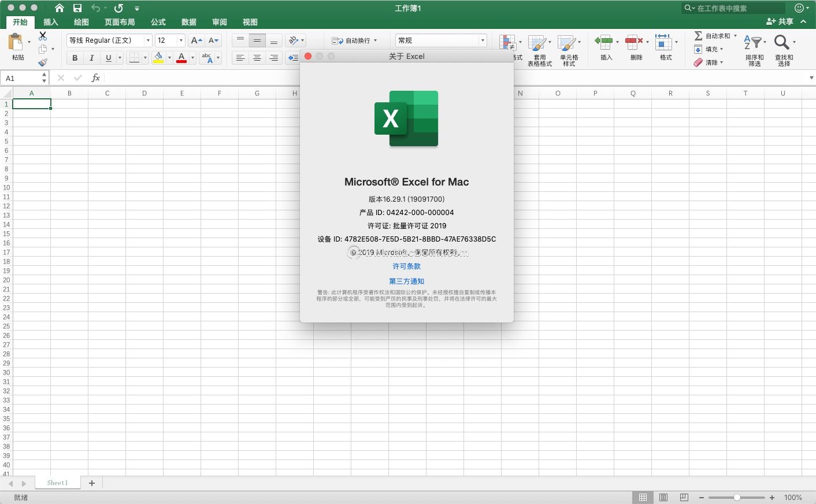Viewport: 816px width, 504px height.
Task: Open the 公式 ribbon tab
Action: [x=158, y=22]
